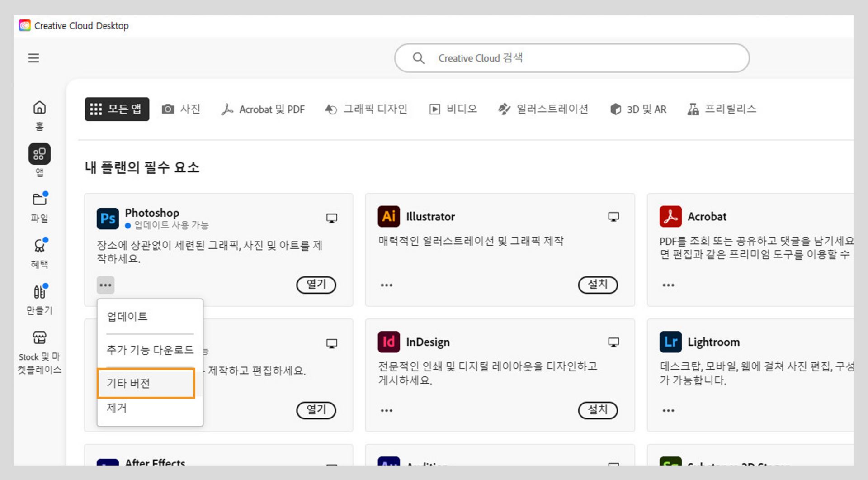Click the Acrobat app title

pyautogui.click(x=707, y=217)
